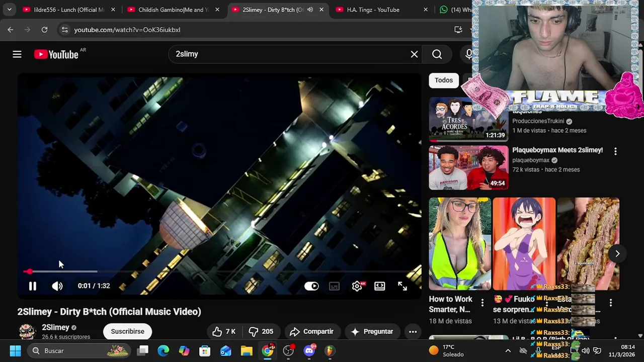This screenshot has width=644, height=362.
Task: Open the YouTube hamburger guide menu
Action: coord(17,54)
